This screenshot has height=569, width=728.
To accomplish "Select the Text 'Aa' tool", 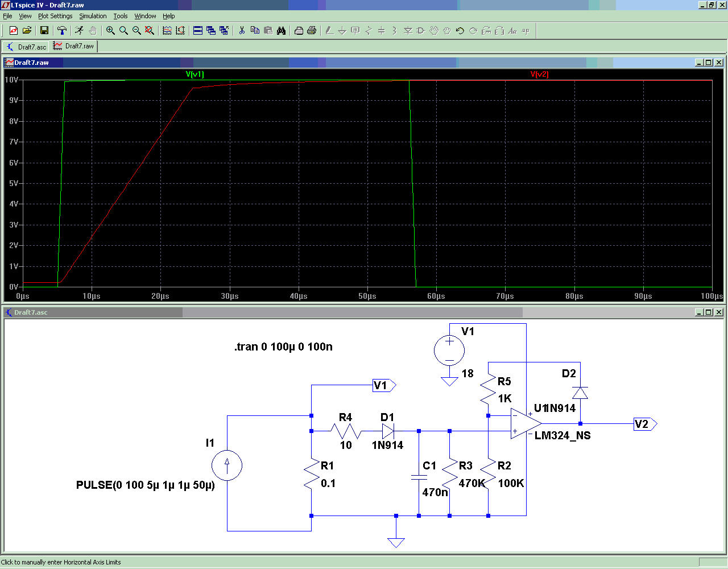I will [512, 31].
